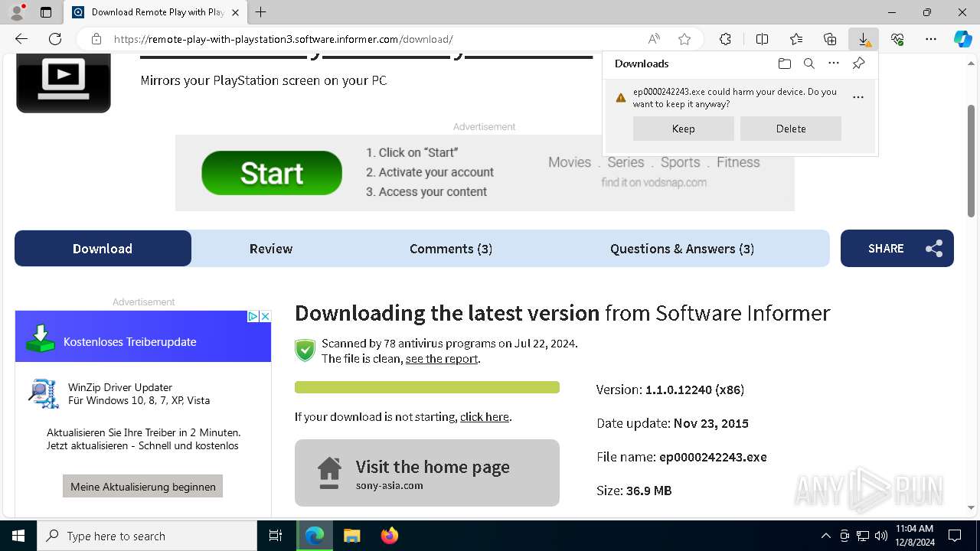Click Kostenloses Treiberupdate ad header
The width and height of the screenshot is (980, 551).
pos(143,336)
